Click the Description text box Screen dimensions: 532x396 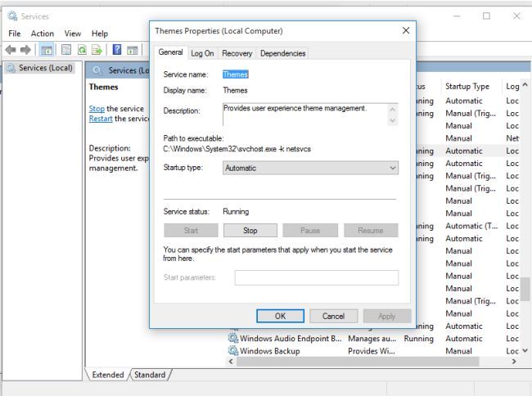pos(304,115)
